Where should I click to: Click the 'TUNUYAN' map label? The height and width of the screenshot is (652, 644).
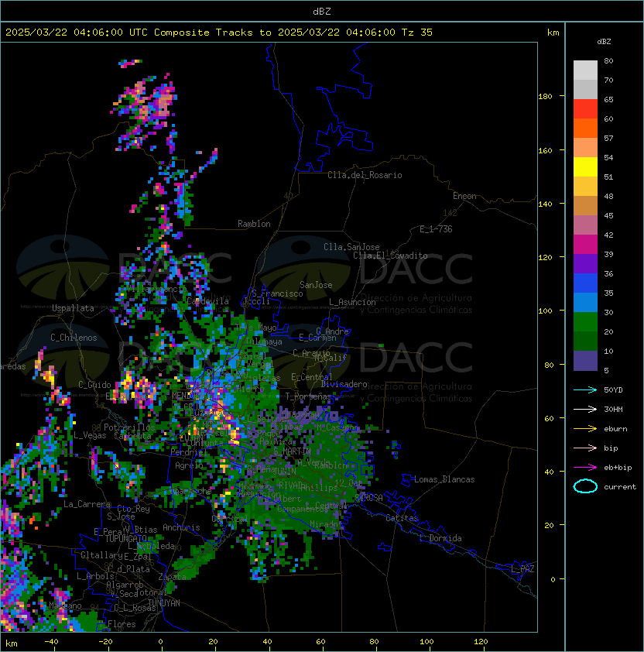164,603
